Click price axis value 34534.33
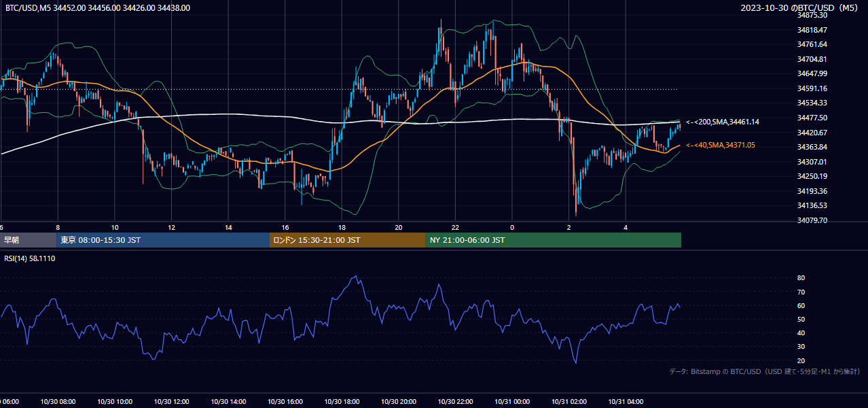 click(812, 103)
